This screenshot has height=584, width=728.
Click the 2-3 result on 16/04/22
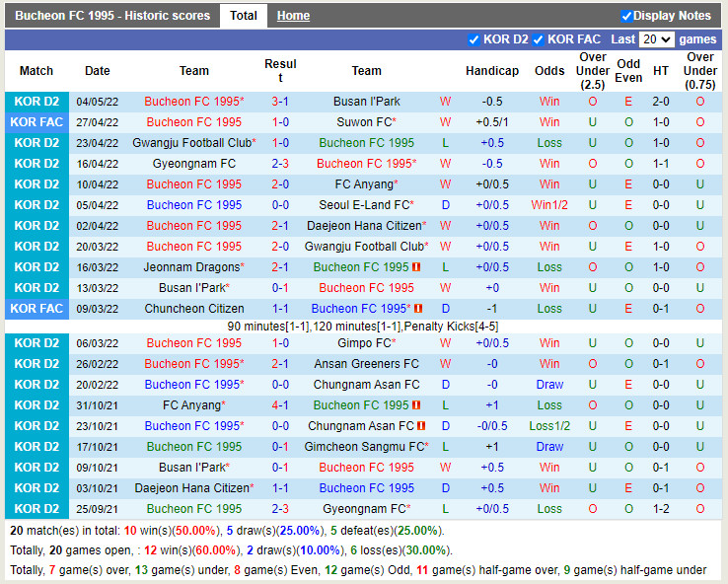click(280, 164)
